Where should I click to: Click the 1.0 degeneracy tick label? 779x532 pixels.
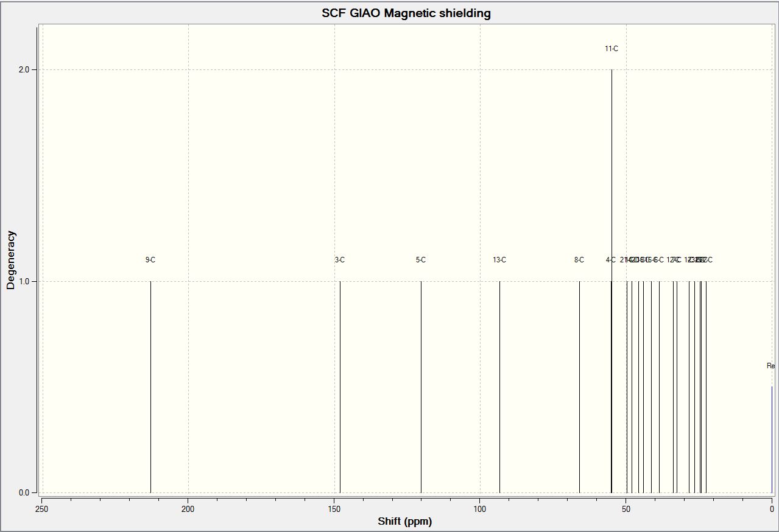tap(24, 281)
